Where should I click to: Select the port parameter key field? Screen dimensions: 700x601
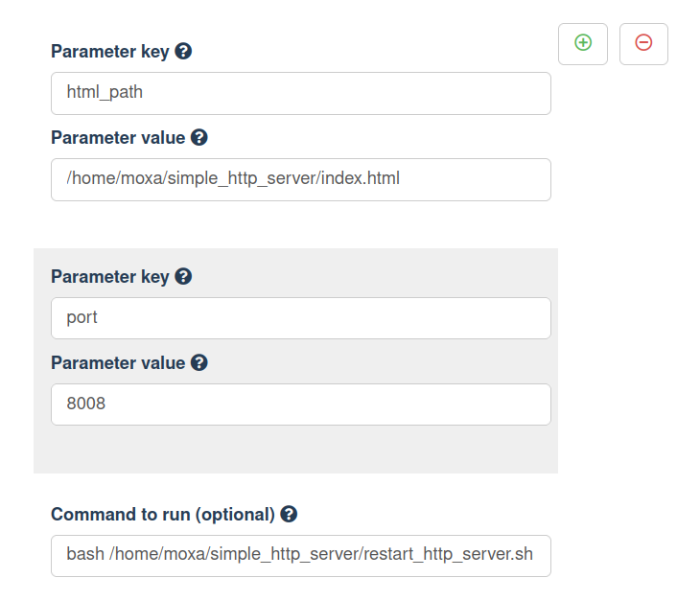tap(300, 318)
